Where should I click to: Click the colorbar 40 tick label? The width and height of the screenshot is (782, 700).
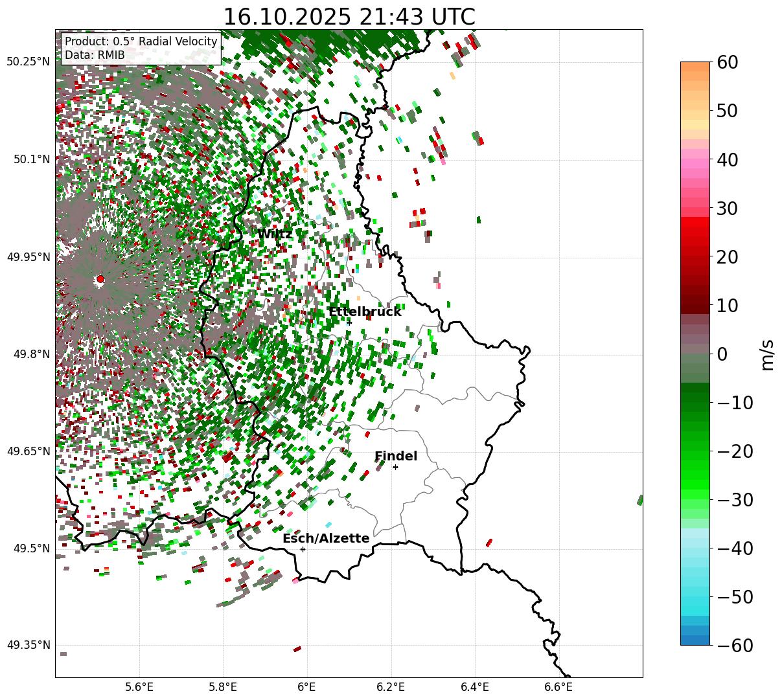[x=728, y=159]
